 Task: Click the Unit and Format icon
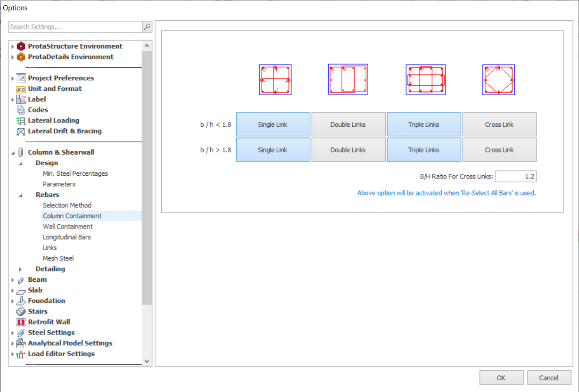pyautogui.click(x=21, y=89)
